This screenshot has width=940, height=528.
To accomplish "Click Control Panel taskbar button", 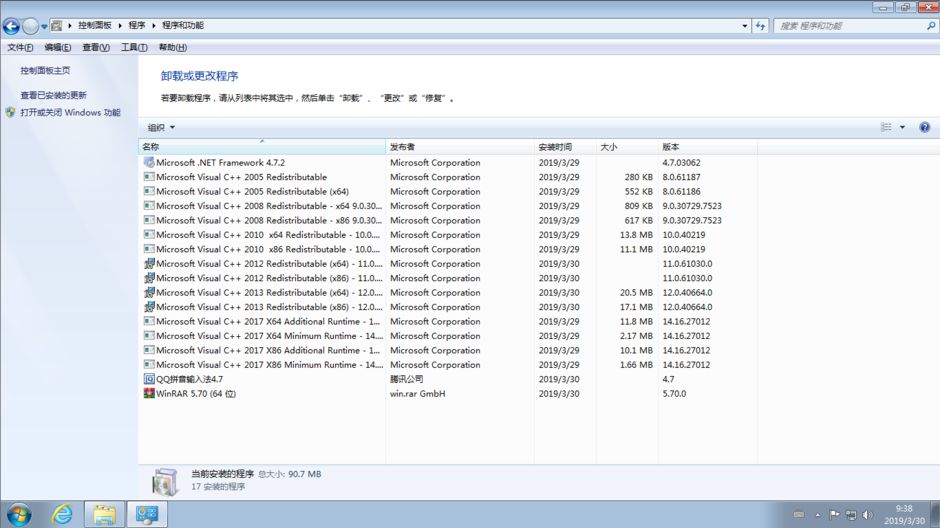I will (147, 514).
